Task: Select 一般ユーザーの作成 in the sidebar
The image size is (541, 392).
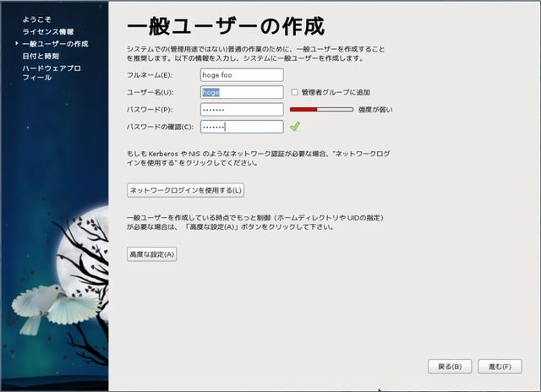Action: (x=55, y=43)
